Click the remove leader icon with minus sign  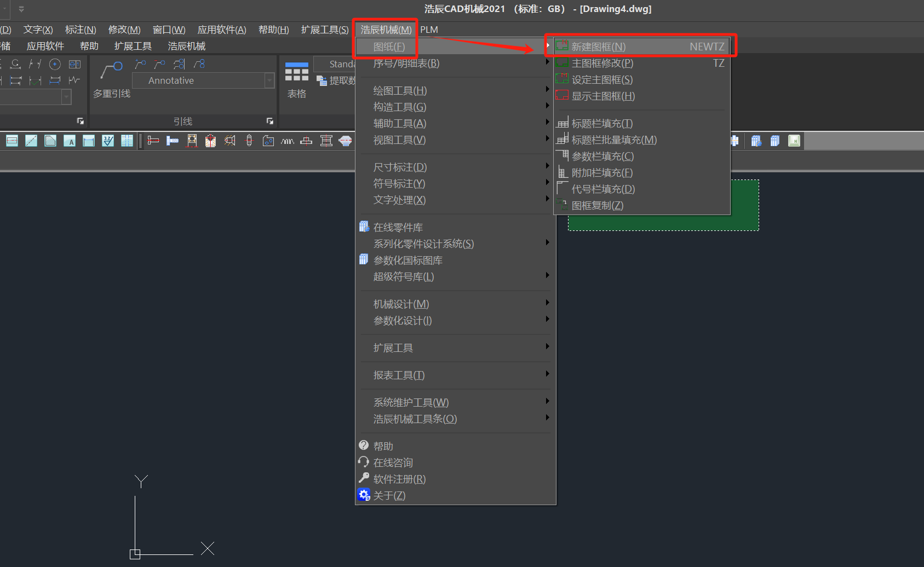[x=159, y=64]
